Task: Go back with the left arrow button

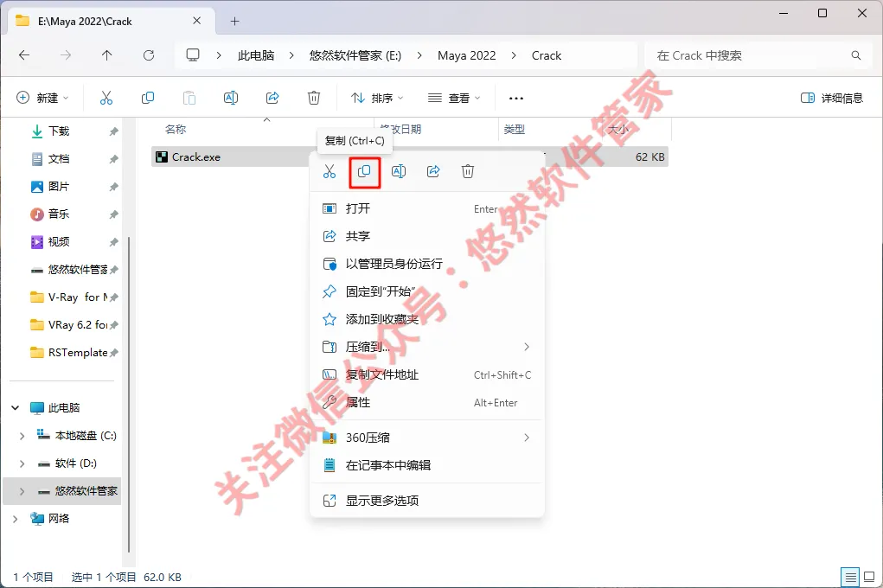Action: 24,55
